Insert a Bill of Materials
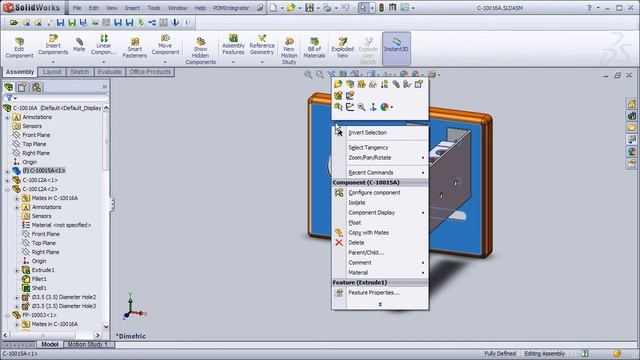 pos(314,48)
